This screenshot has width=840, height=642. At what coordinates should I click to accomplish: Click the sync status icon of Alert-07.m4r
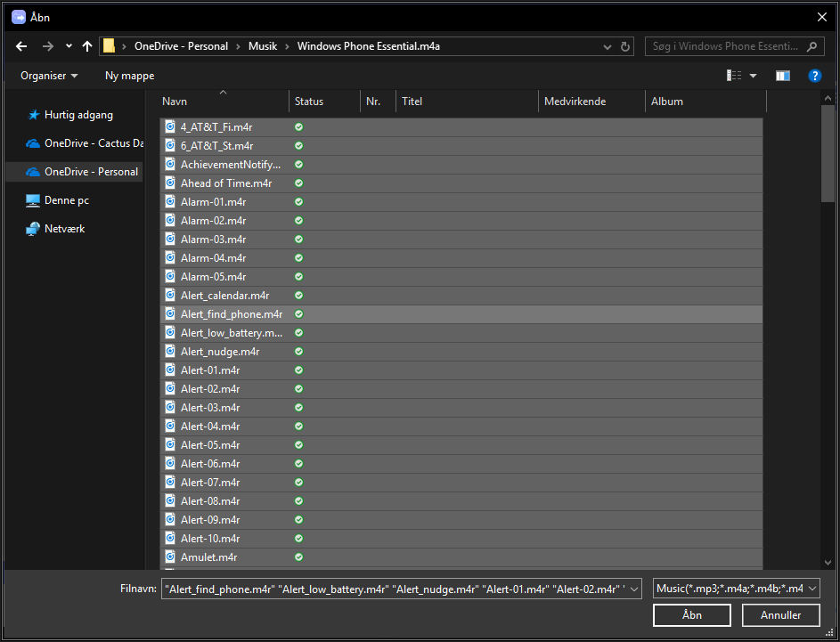pyautogui.click(x=299, y=483)
